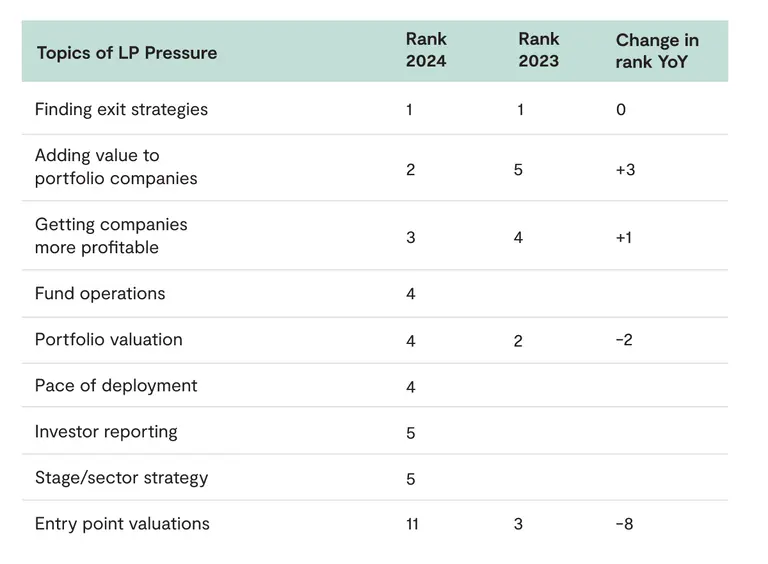
Task: Click the +1 change in rank cell
Action: [x=625, y=238]
